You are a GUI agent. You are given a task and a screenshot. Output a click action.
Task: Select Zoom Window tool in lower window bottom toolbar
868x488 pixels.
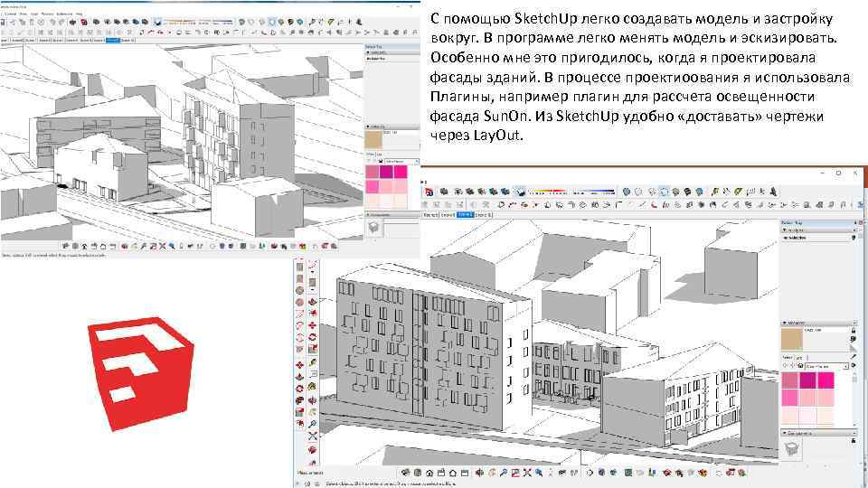tap(515, 473)
